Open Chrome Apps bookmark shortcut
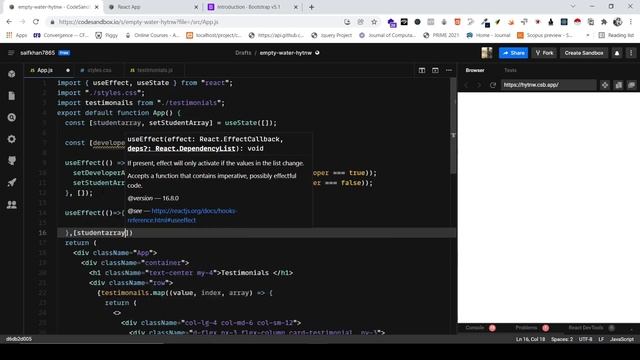The image size is (640, 360). coord(16,36)
